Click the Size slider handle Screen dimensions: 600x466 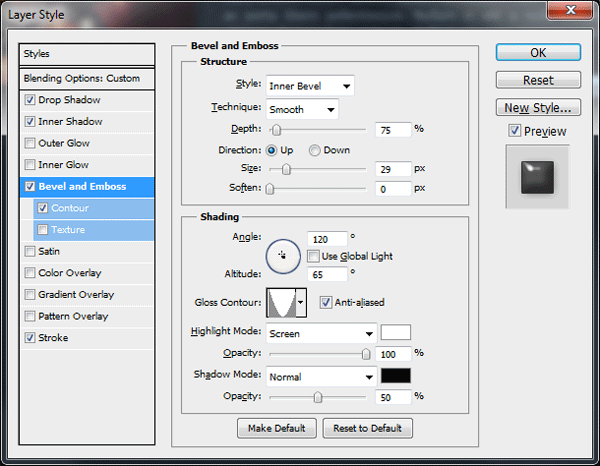click(286, 169)
